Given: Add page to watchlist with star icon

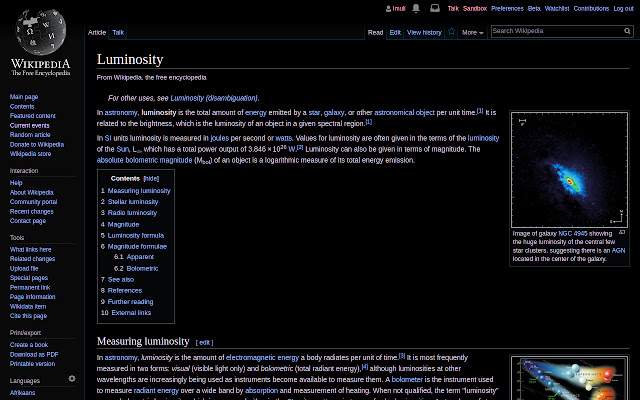Looking at the screenshot, I should pyautogui.click(x=451, y=32).
